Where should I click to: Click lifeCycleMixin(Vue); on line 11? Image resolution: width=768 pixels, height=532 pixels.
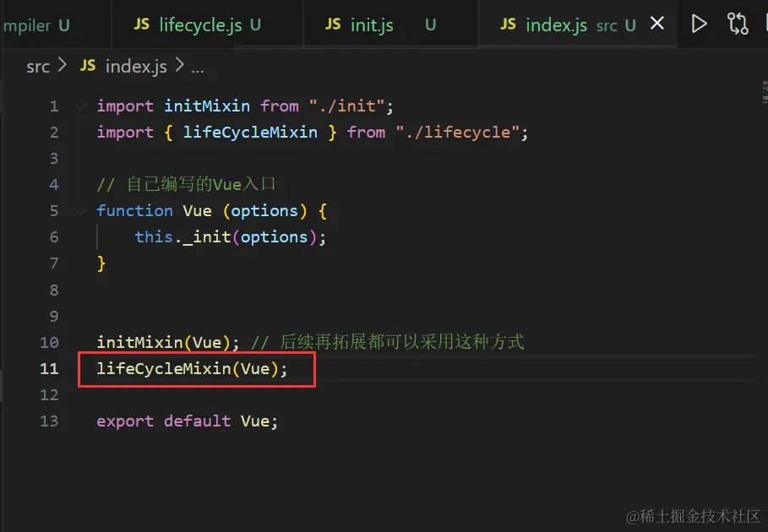[192, 368]
